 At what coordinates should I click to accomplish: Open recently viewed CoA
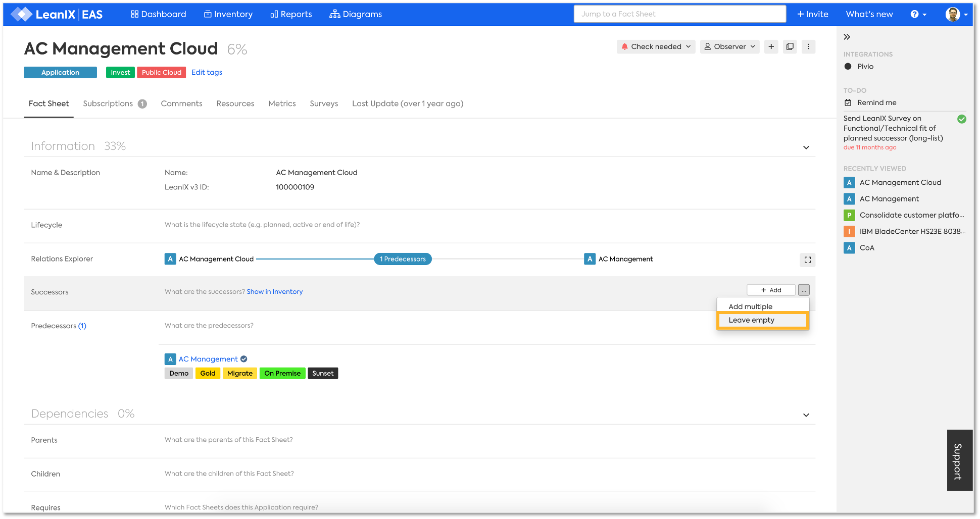[x=859, y=248]
